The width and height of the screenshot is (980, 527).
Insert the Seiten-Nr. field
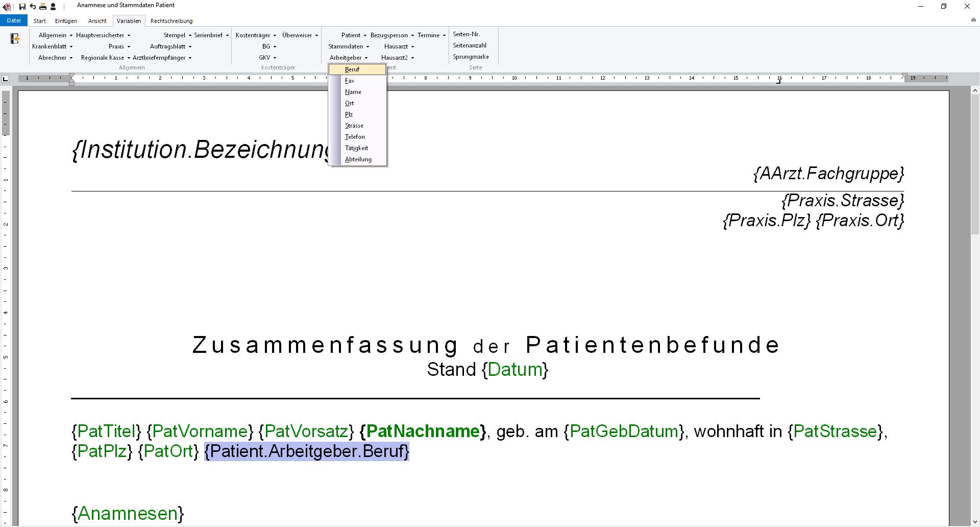(x=466, y=34)
